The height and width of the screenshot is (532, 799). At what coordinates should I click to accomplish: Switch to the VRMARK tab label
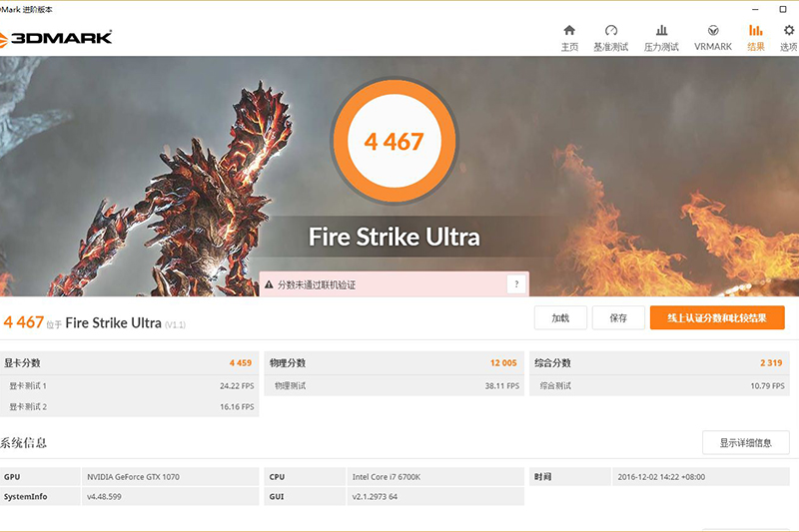713,47
